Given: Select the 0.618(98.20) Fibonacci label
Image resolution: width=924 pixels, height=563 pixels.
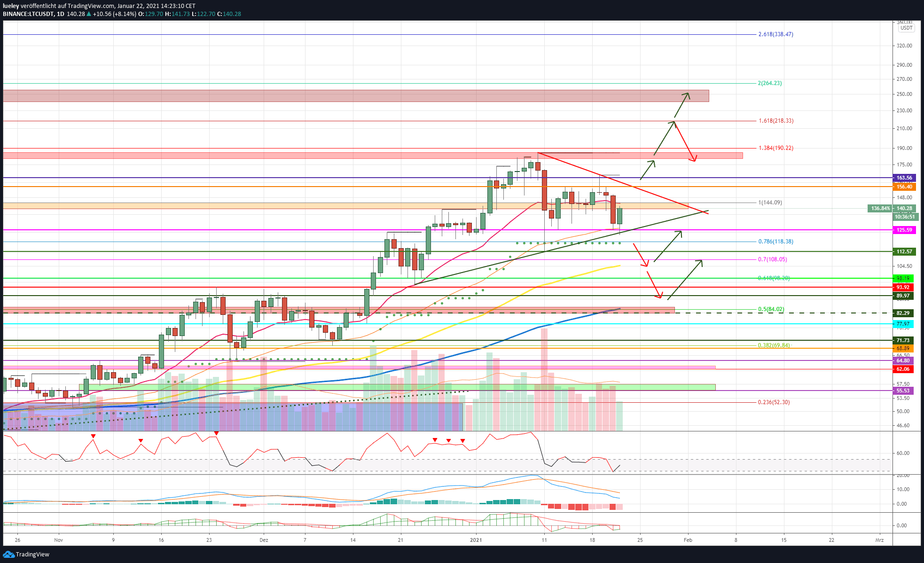Looking at the screenshot, I should tap(774, 278).
